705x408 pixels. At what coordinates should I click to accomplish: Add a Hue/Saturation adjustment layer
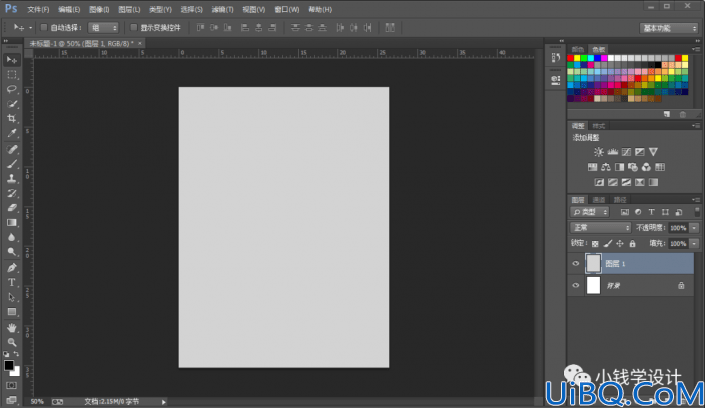592,167
